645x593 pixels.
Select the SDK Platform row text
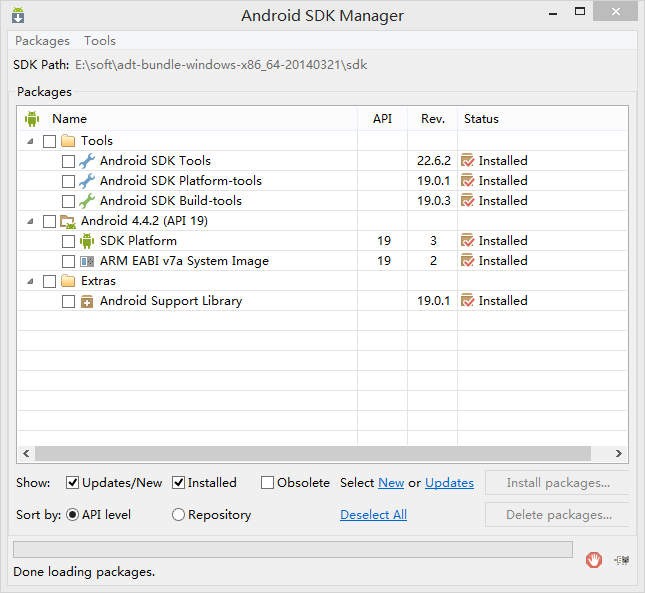coord(138,241)
